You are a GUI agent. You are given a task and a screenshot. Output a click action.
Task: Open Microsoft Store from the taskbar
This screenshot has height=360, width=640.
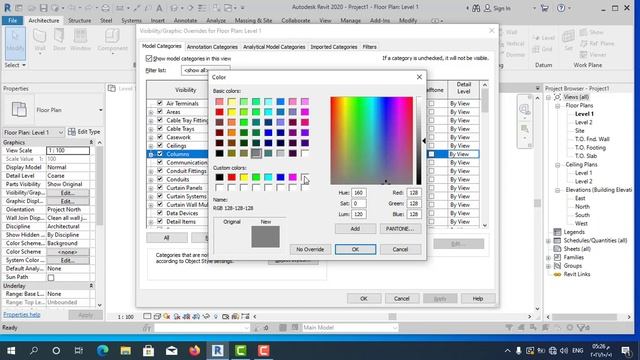149,351
